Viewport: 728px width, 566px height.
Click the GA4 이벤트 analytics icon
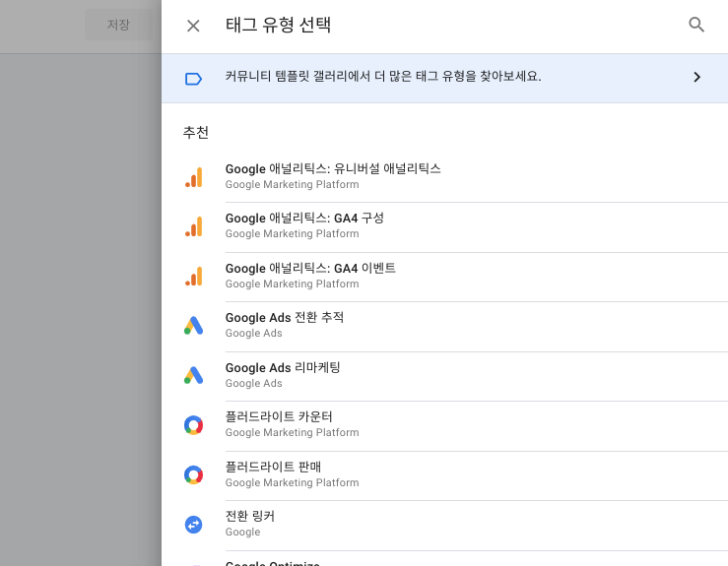[194, 277]
